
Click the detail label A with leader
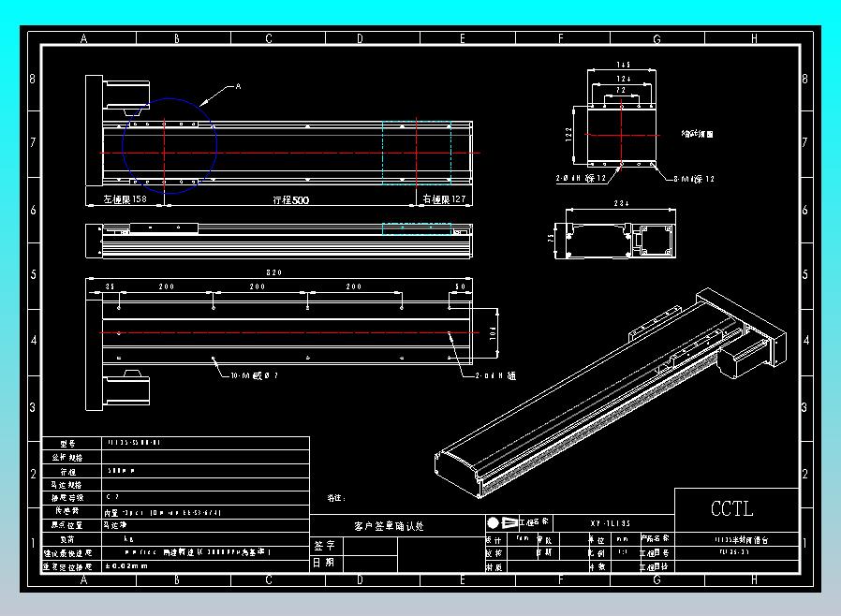pos(238,86)
